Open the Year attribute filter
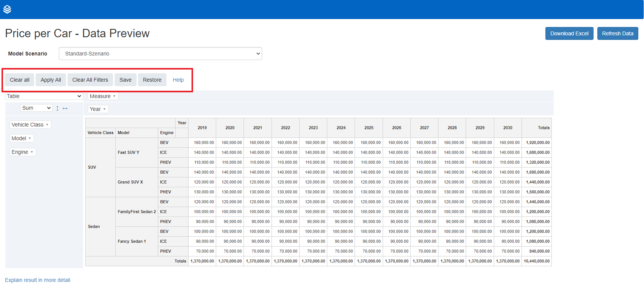Viewport: 644px width, 291px height. 104,109
